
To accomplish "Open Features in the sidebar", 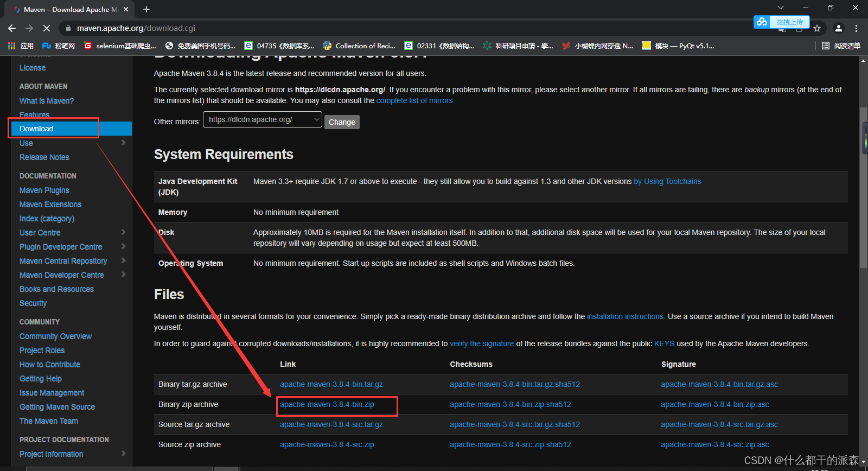I will [x=34, y=115].
